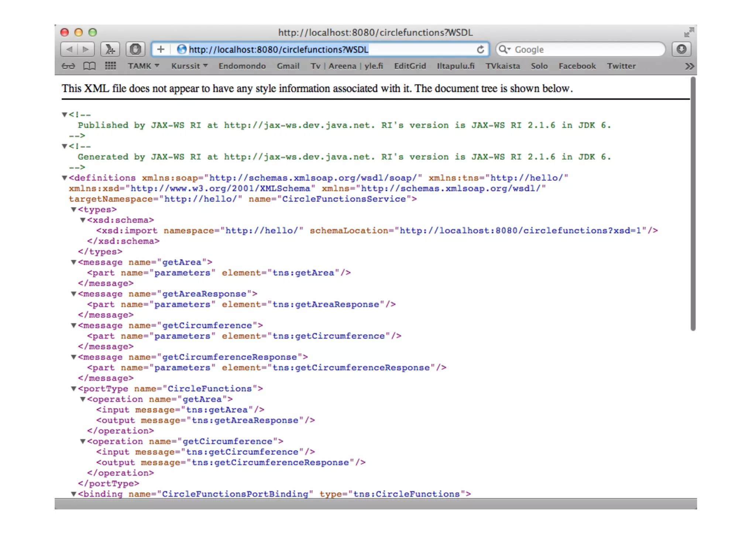Open the Facebook bookmark
756x534 pixels.
[577, 66]
